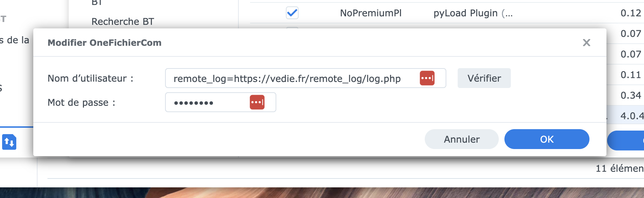
Task: Focus the Mot de passe field
Action: (x=220, y=102)
